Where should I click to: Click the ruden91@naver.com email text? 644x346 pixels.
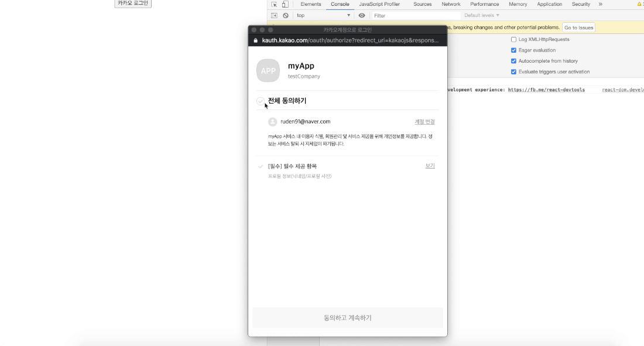click(305, 122)
